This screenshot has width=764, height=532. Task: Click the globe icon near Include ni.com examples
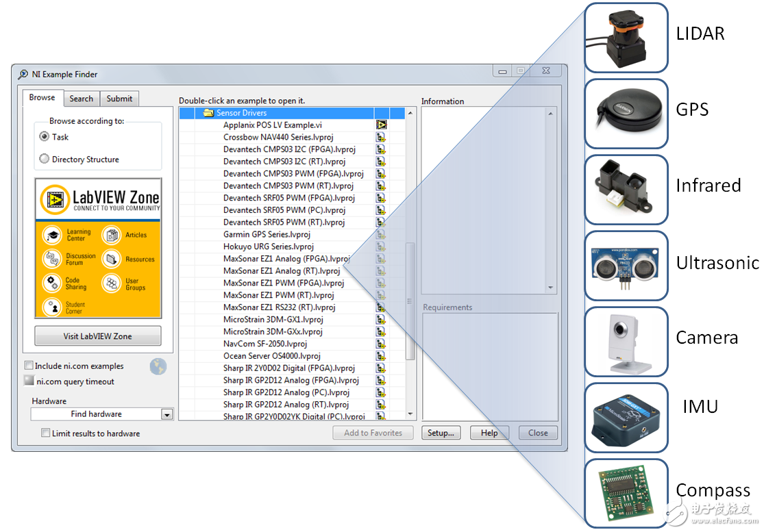[x=158, y=366]
